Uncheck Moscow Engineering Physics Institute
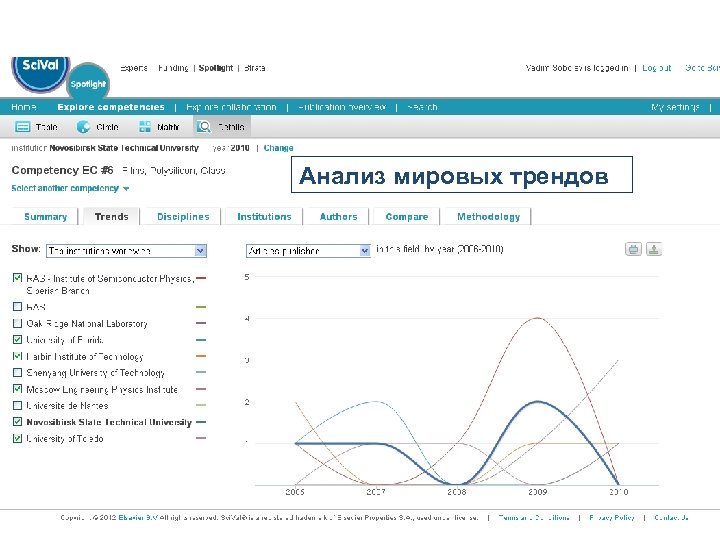 (x=17, y=389)
